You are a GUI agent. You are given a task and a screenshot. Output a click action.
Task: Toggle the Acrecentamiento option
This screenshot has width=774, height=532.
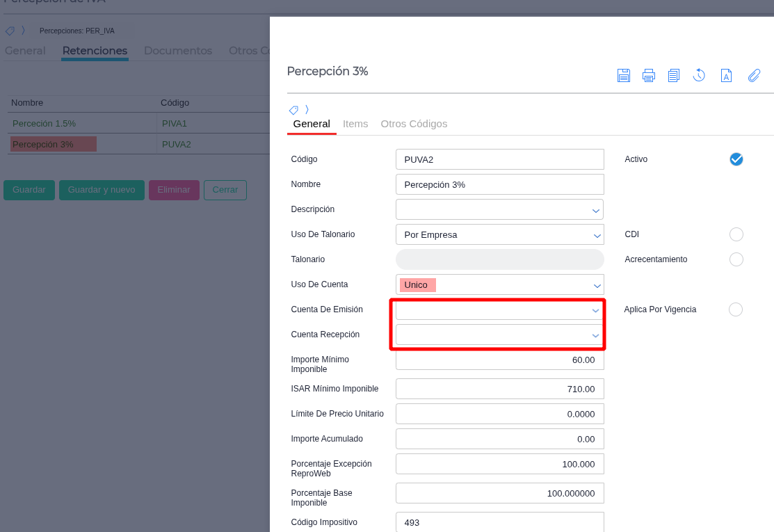pyautogui.click(x=736, y=259)
